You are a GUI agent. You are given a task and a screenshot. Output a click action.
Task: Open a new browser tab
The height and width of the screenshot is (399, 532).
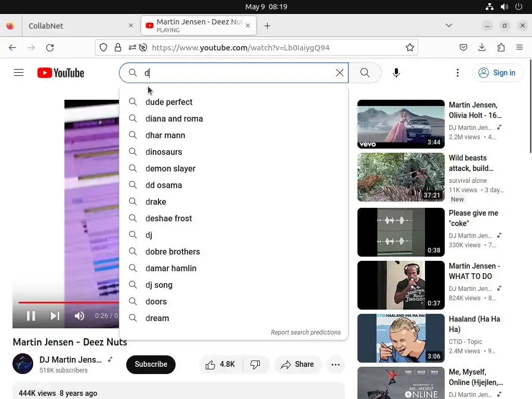coord(267,26)
